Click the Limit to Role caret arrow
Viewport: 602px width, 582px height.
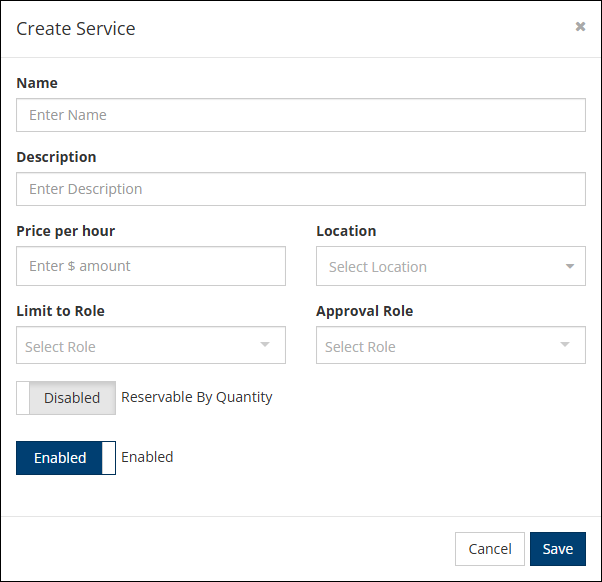265,345
